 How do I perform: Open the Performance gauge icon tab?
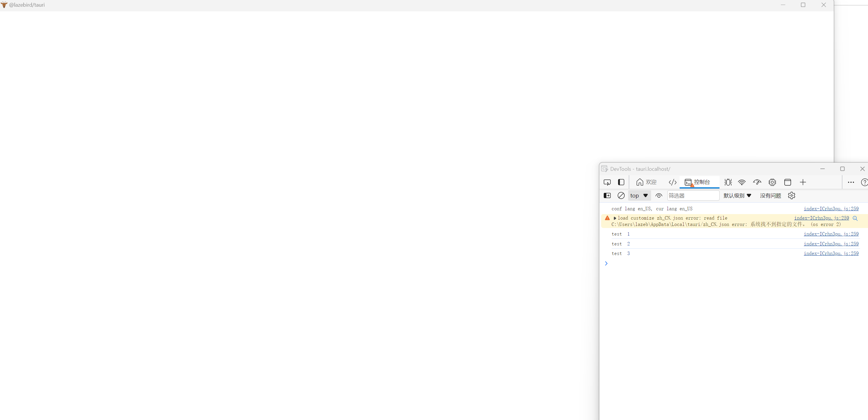[757, 182]
